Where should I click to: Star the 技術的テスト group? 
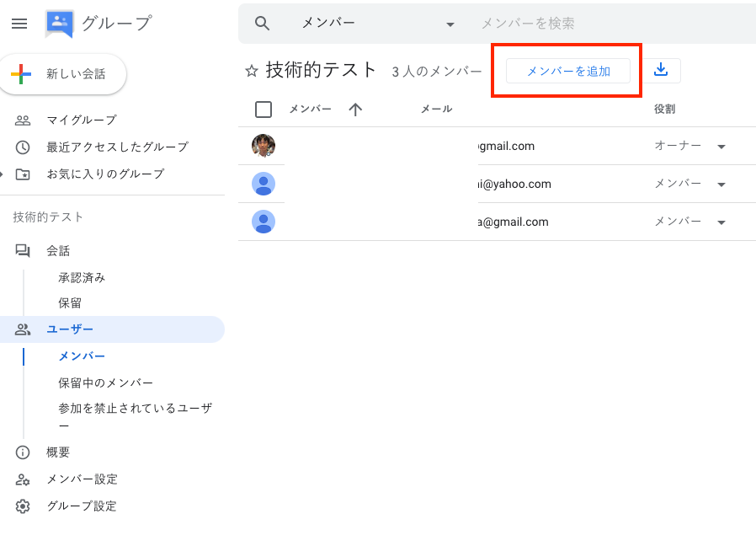(252, 72)
